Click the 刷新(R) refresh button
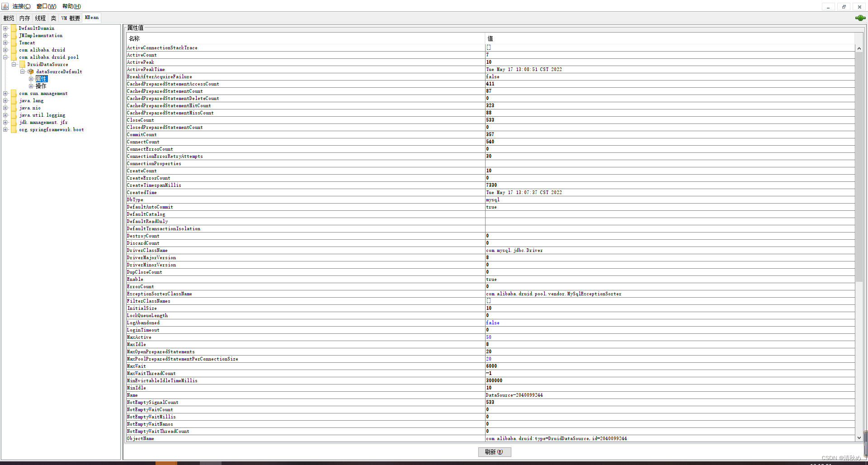The width and height of the screenshot is (868, 465). (x=495, y=452)
